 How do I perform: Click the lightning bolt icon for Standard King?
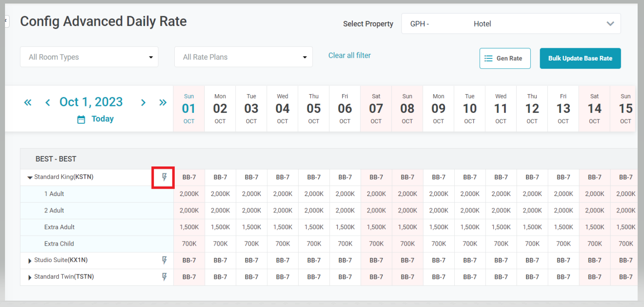tap(165, 177)
